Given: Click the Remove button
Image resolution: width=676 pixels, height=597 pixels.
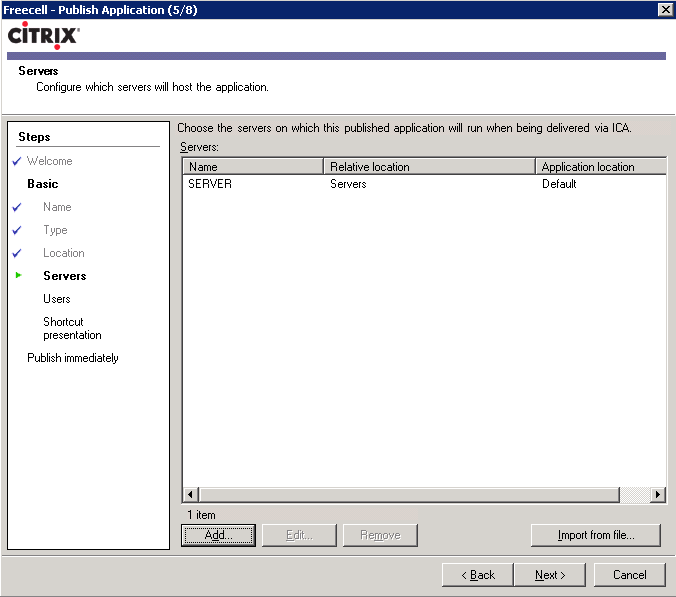Looking at the screenshot, I should click(x=380, y=535).
